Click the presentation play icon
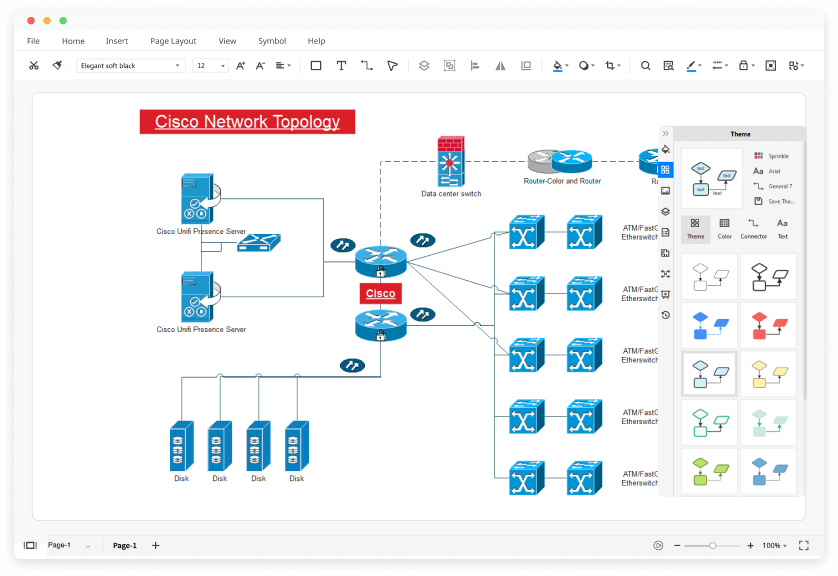The image size is (838, 576). [658, 546]
